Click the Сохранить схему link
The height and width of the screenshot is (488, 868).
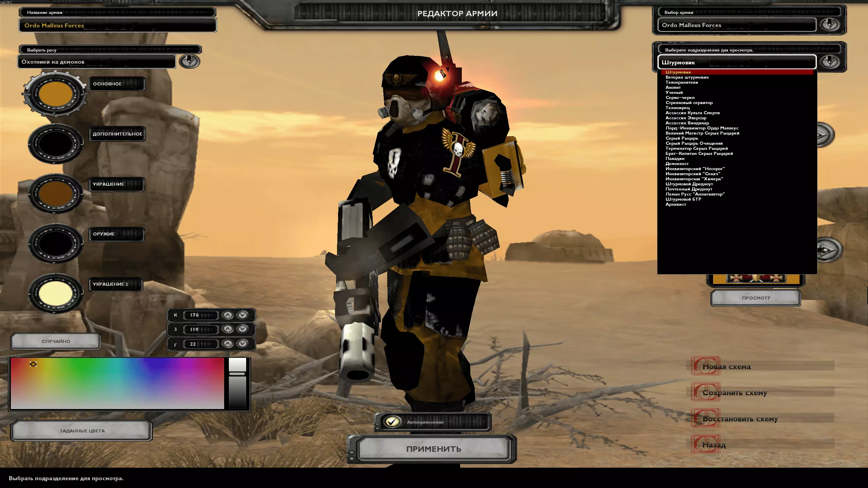click(734, 393)
